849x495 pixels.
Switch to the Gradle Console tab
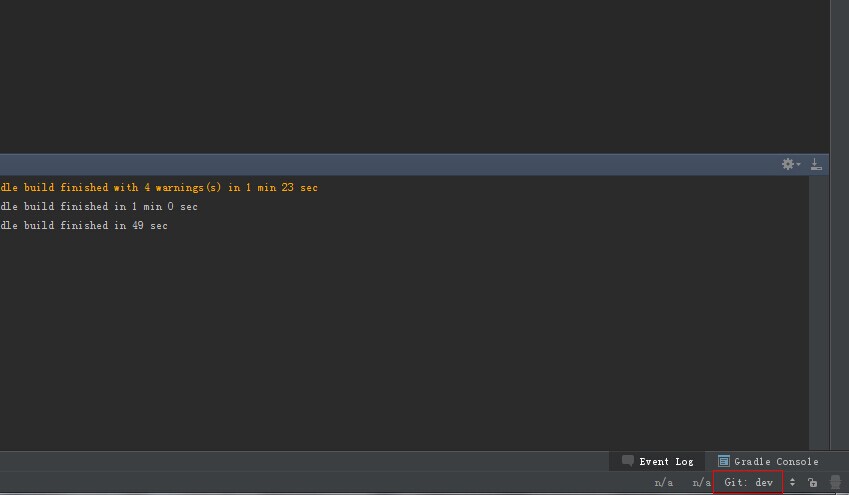click(768, 461)
